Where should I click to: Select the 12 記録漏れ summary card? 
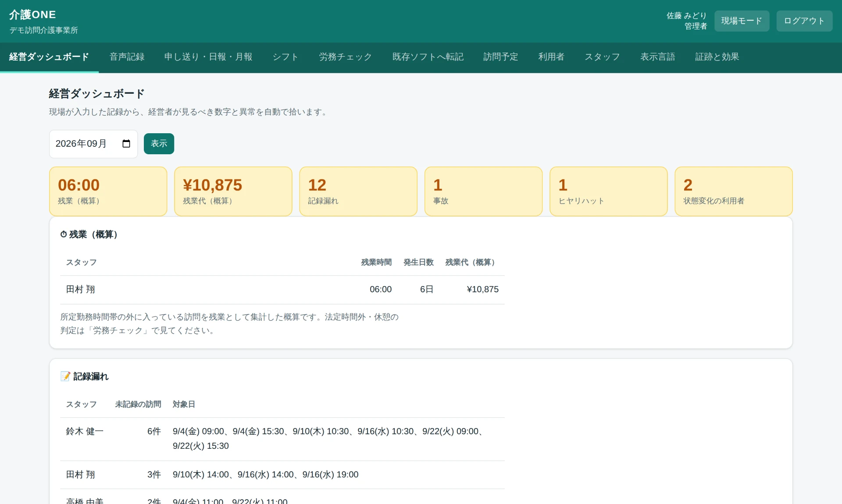pyautogui.click(x=358, y=191)
